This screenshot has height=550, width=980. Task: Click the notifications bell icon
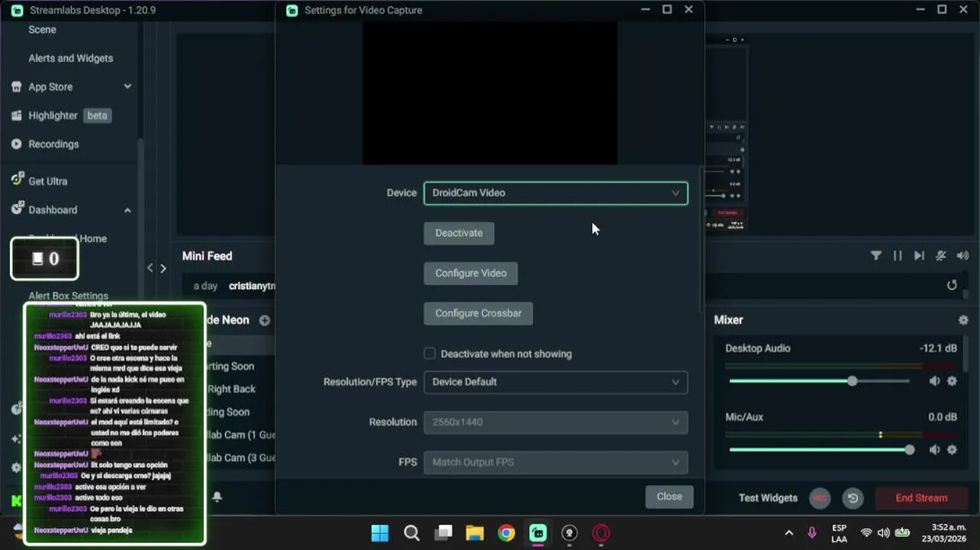pos(217,497)
